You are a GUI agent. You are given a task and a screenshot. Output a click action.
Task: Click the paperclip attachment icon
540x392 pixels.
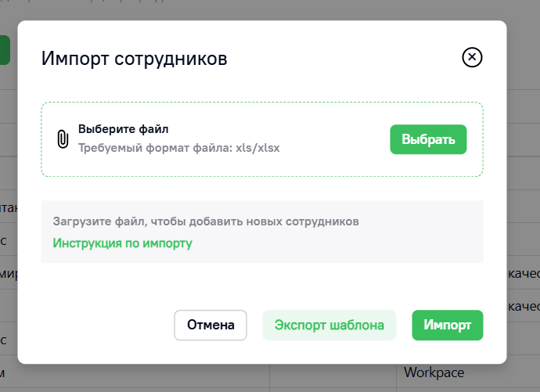tap(63, 139)
